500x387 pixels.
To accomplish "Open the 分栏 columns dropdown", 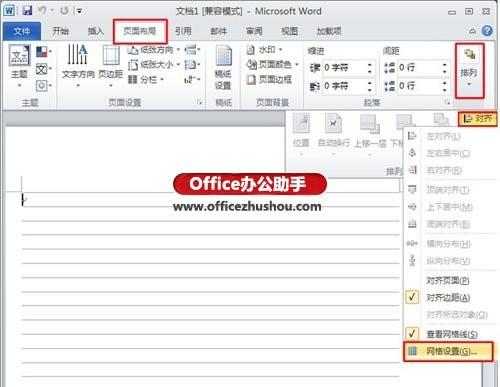I will click(146, 79).
